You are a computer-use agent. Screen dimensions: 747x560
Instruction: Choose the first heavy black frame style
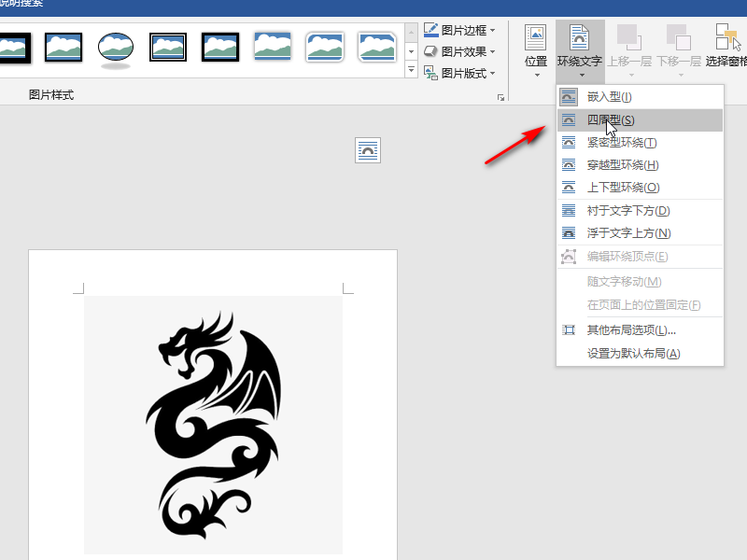coord(14,48)
